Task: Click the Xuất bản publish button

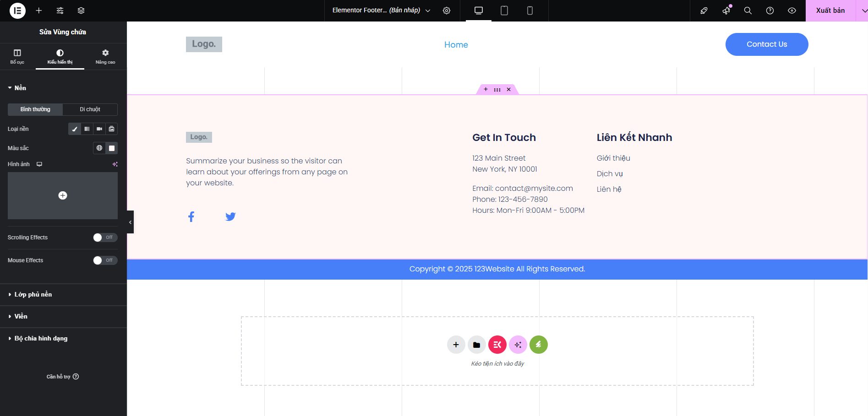Action: point(830,11)
